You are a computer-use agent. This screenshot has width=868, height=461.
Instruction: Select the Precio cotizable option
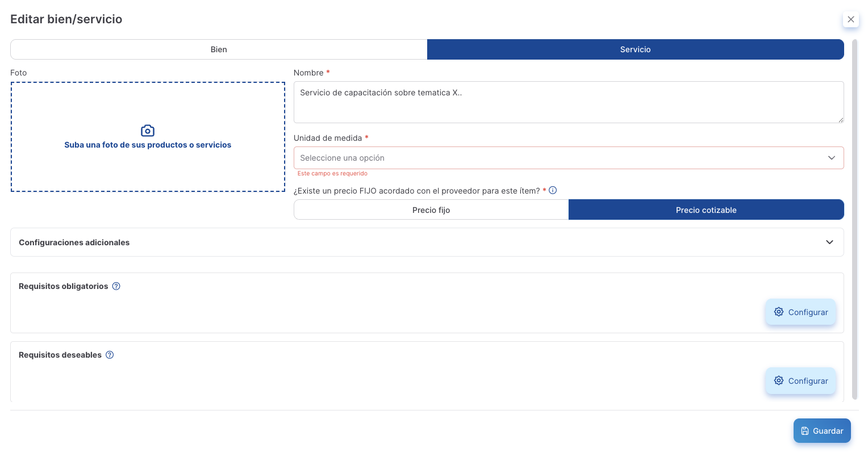[x=706, y=210]
